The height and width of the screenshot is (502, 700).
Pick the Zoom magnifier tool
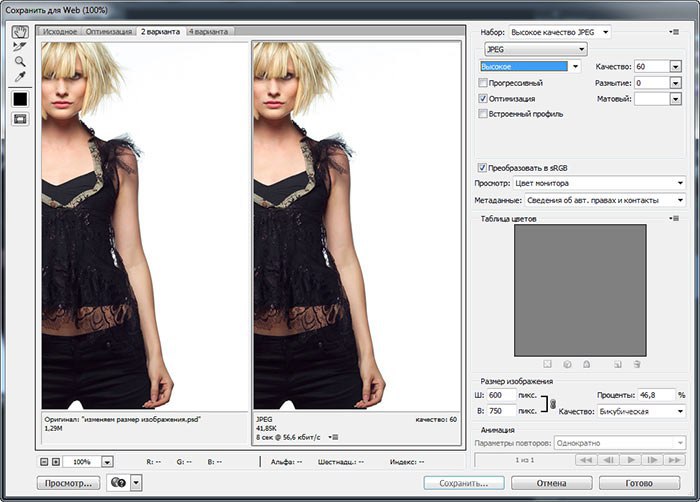(x=19, y=61)
